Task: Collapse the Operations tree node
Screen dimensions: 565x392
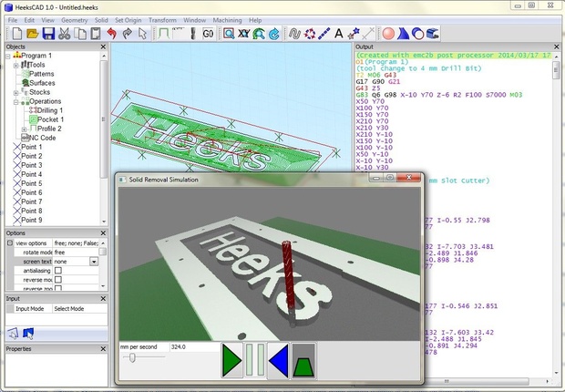Action: [x=15, y=102]
